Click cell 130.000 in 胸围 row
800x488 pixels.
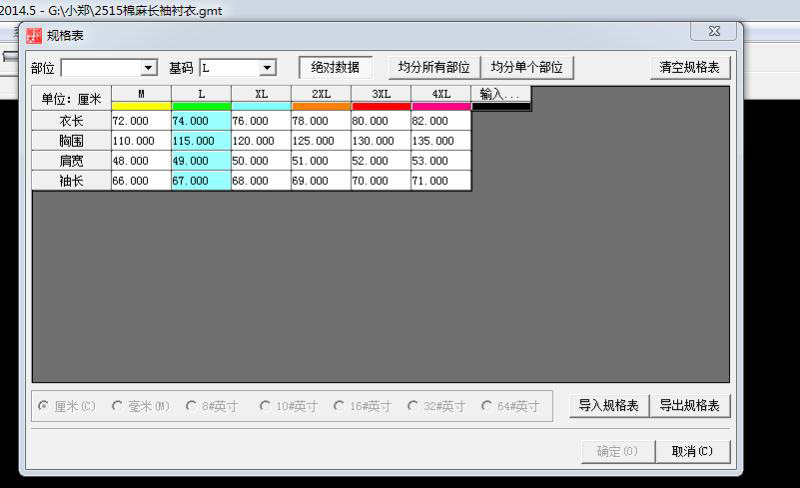(381, 141)
